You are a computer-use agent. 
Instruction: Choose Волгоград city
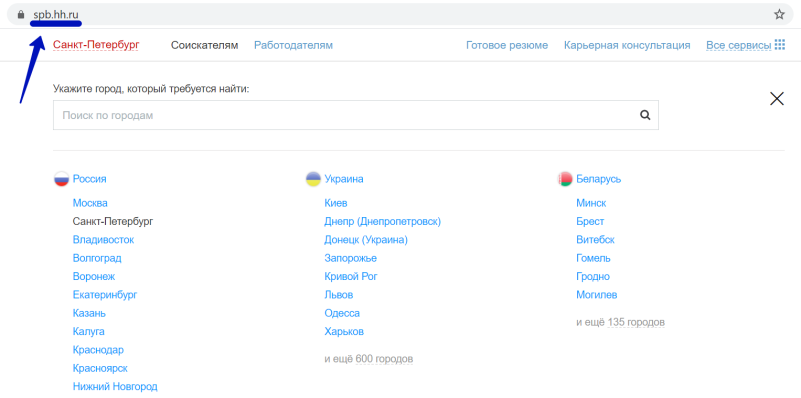point(97,258)
